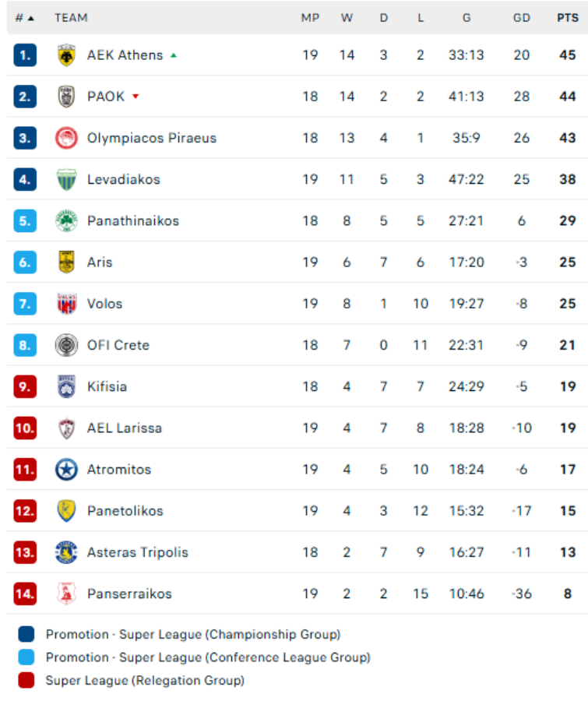
Task: Click the green rise arrow next to AEK Athens
Action: point(172,55)
